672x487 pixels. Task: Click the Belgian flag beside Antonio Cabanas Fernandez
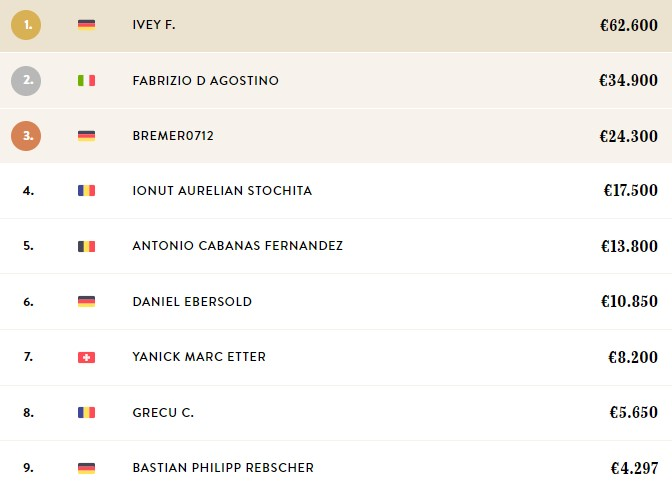[86, 246]
